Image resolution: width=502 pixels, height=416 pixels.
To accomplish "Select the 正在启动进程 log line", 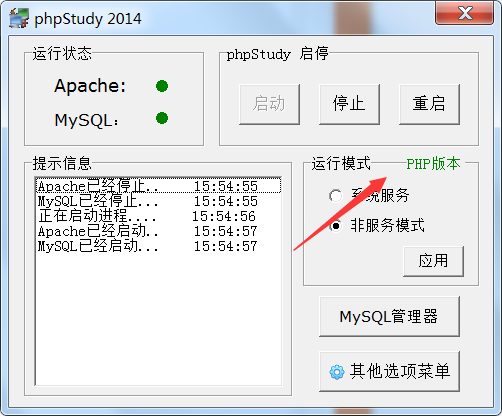I will coord(158,216).
